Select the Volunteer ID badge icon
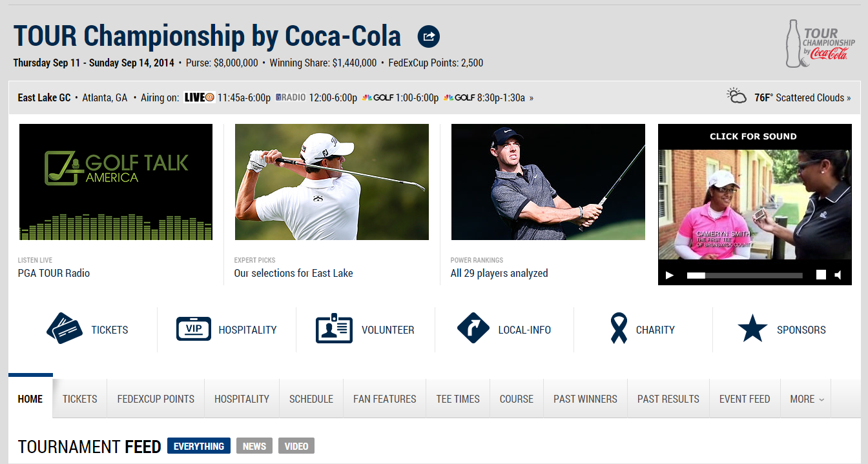This screenshot has height=464, width=868. pos(334,329)
